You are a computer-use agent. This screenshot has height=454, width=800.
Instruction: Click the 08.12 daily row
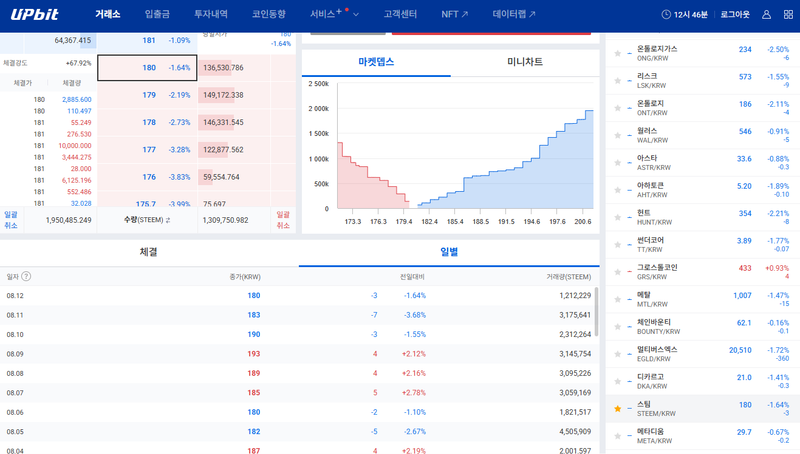(x=297, y=295)
